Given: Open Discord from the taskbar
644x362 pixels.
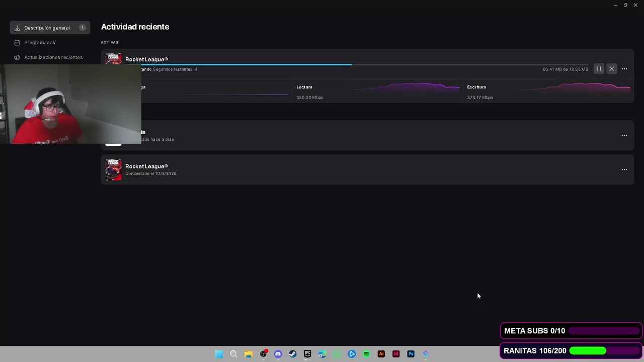Looking at the screenshot, I should [x=278, y=354].
